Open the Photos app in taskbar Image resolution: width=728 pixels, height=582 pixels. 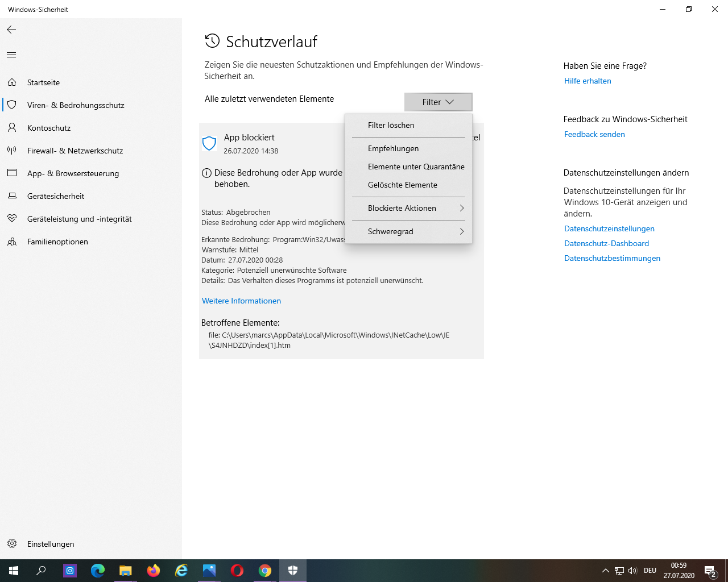coord(209,571)
